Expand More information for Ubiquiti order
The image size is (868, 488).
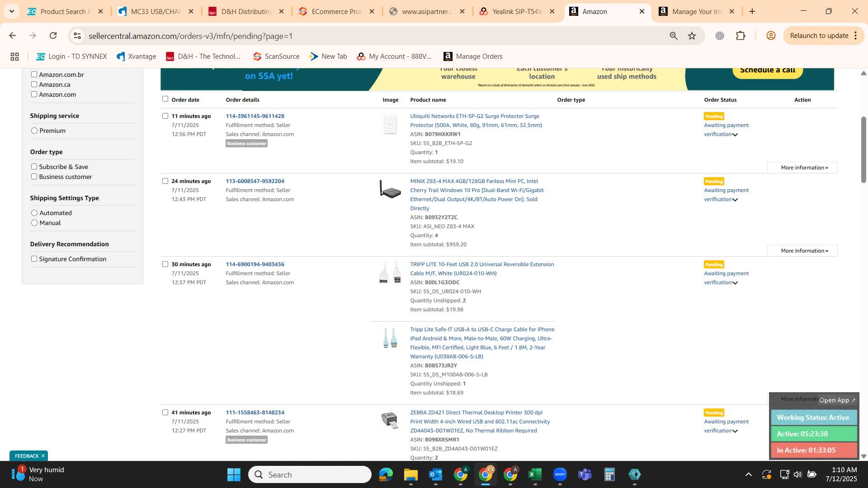tap(802, 168)
